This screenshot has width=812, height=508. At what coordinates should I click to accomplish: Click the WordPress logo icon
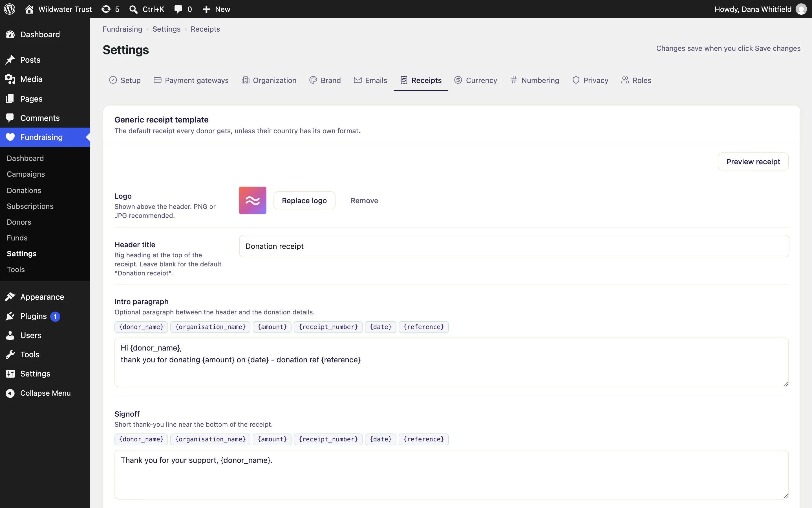pyautogui.click(x=9, y=9)
